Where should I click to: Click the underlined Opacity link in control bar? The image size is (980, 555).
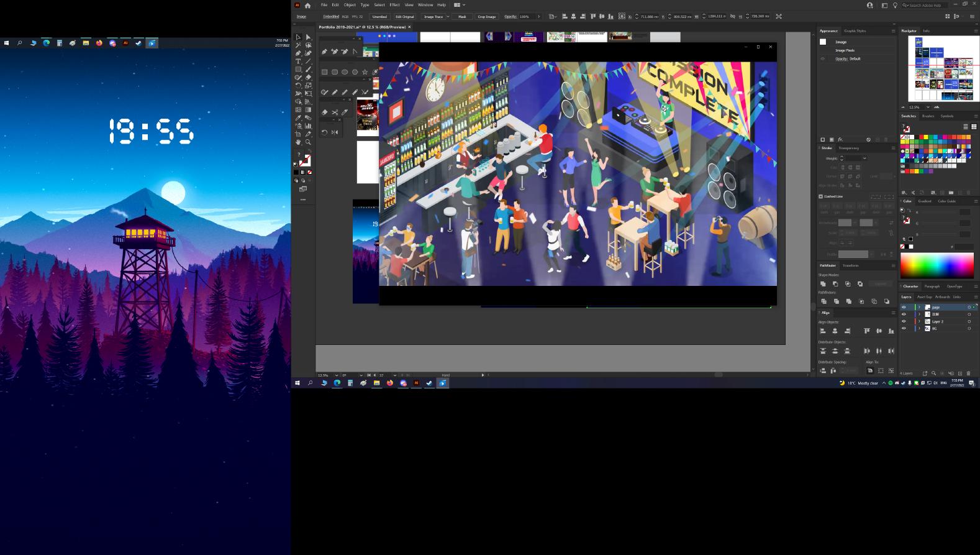[510, 17]
